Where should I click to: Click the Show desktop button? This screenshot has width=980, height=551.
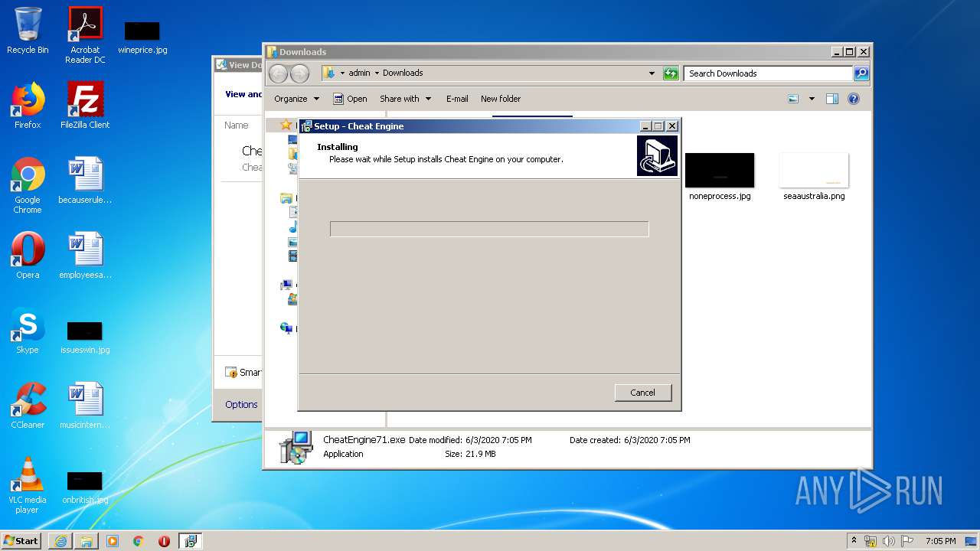tap(972, 541)
